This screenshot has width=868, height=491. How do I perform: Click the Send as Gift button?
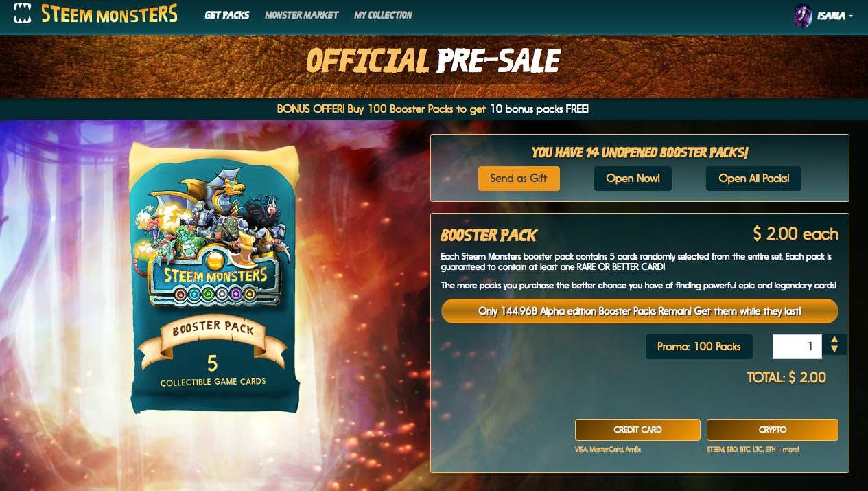519,179
